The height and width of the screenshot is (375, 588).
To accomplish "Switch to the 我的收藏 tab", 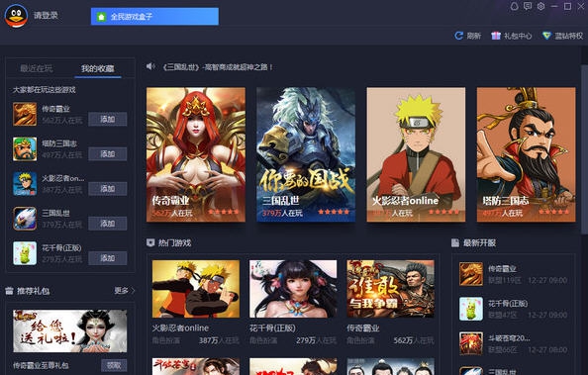I will 97,68.
